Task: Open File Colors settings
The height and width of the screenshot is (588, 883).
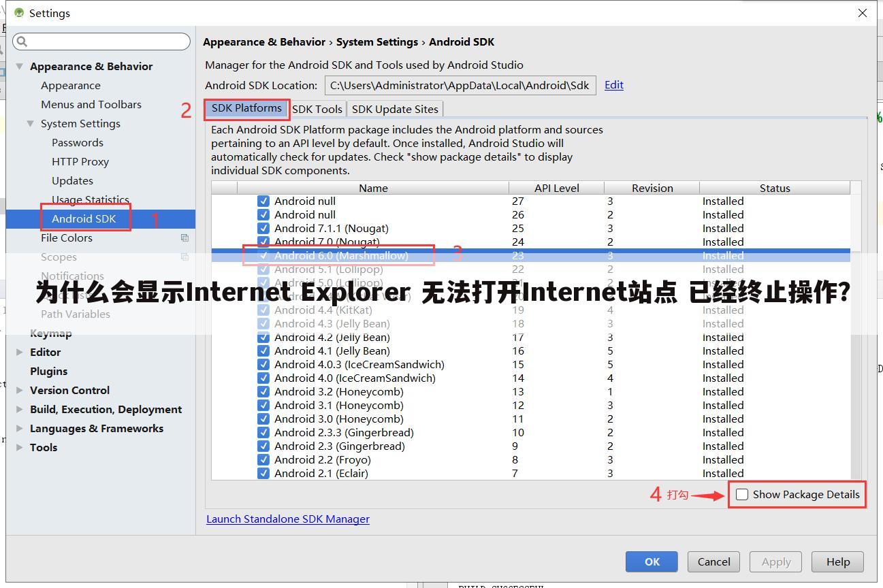Action: point(67,238)
